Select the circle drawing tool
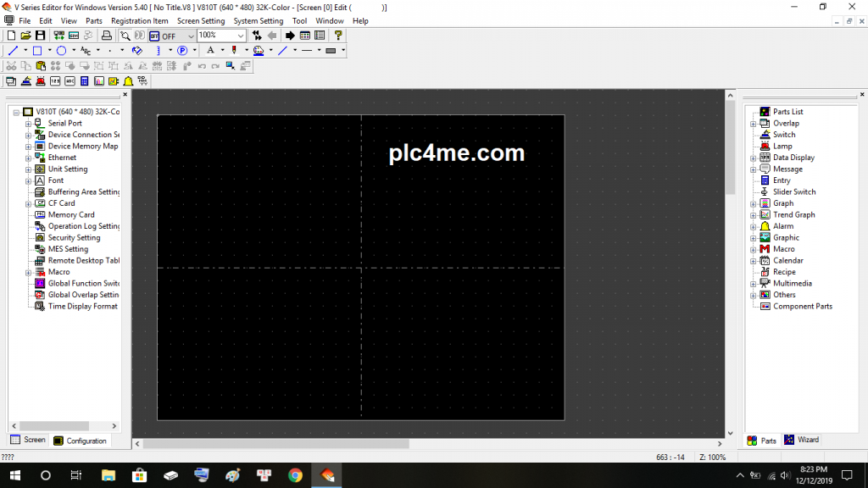Viewport: 868px width, 488px height. [x=62, y=51]
